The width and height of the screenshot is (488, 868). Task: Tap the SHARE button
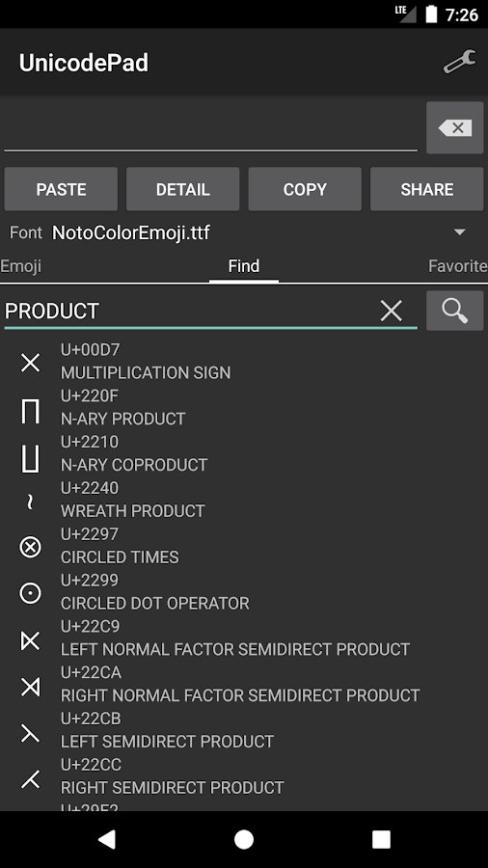click(426, 189)
